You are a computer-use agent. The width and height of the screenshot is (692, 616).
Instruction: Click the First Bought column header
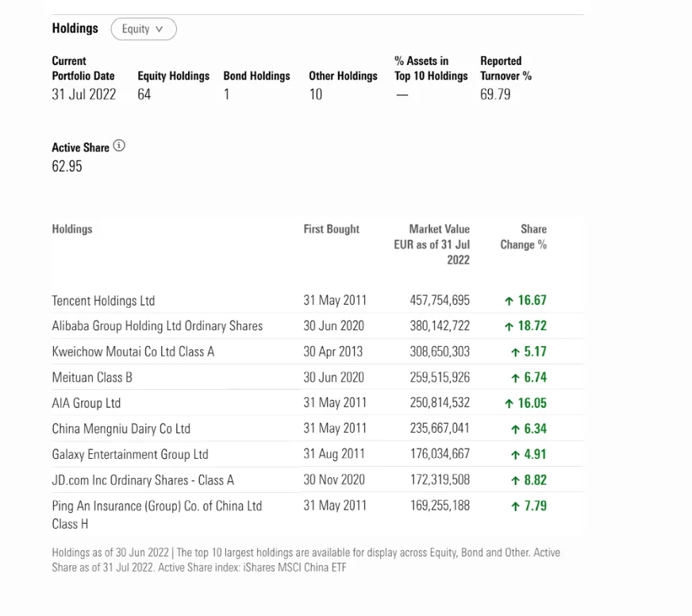[331, 229]
